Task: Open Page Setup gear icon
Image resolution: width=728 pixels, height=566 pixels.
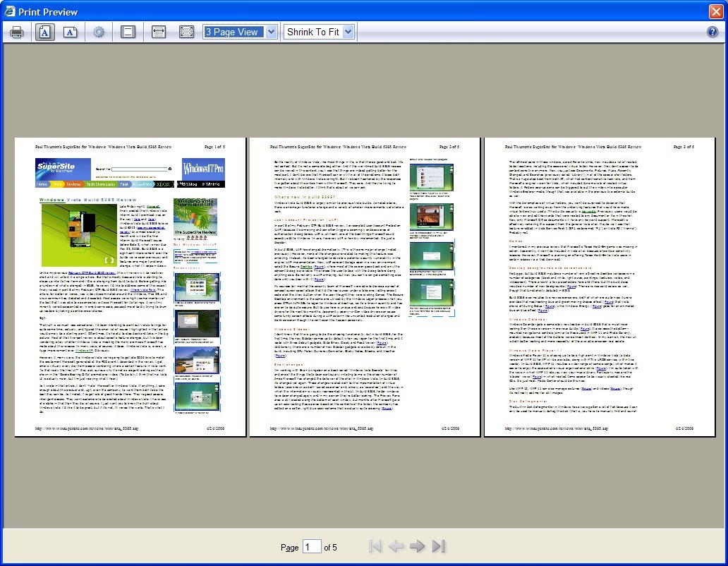Action: [99, 32]
